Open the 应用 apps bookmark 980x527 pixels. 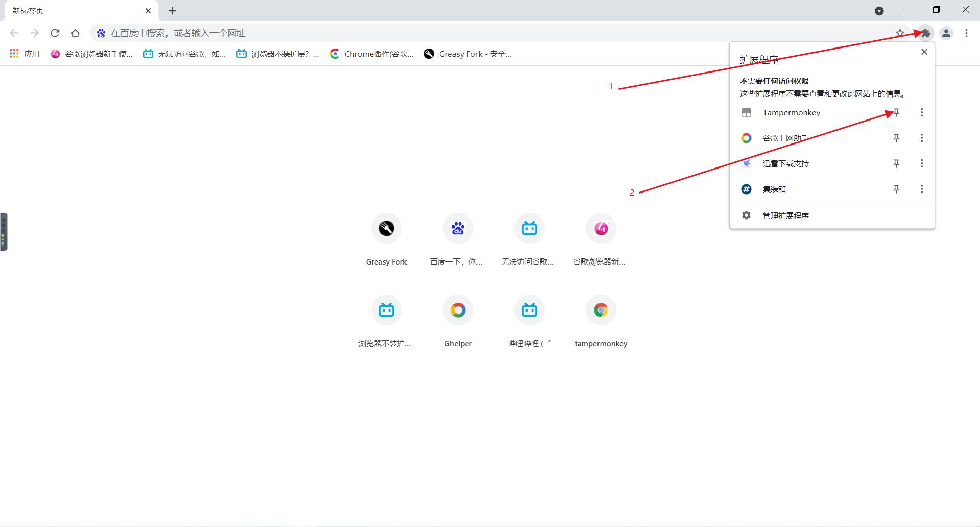[x=25, y=54]
